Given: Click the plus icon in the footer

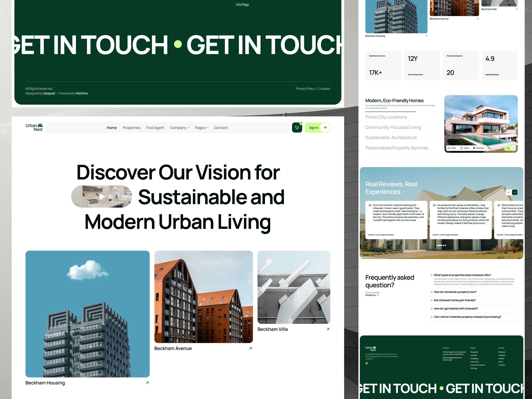Looking at the screenshot, I should [367, 363].
